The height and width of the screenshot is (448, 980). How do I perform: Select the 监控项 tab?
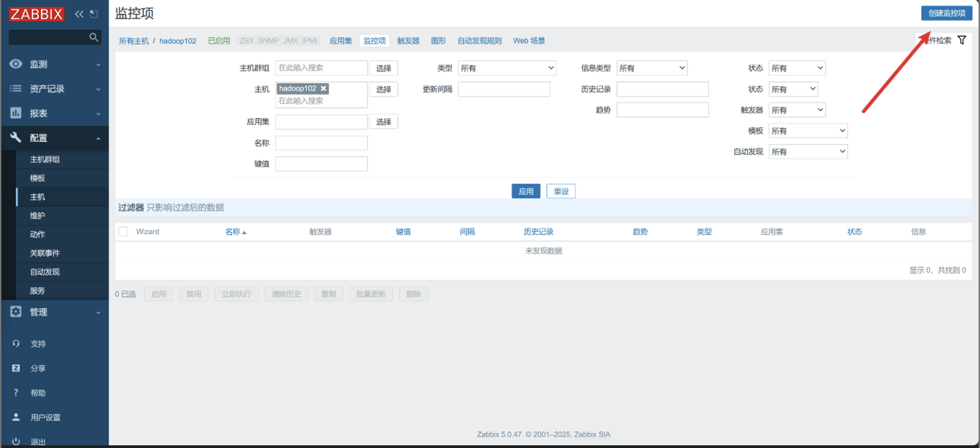click(375, 41)
